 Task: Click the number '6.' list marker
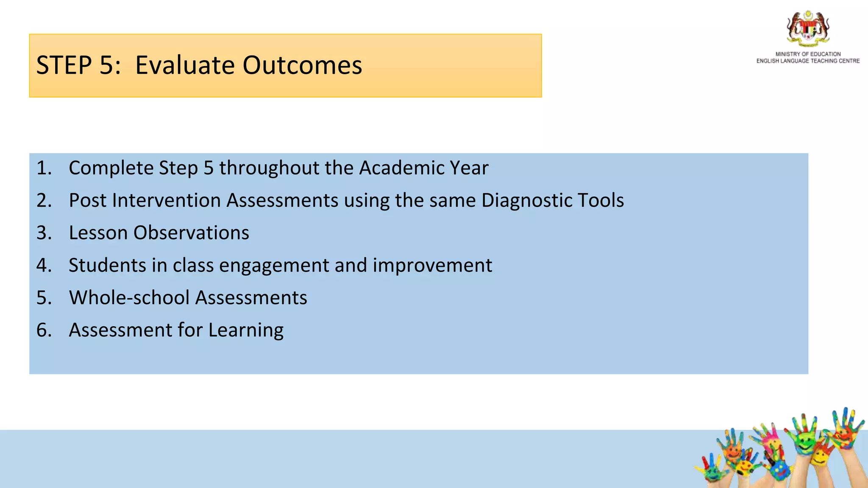pos(44,330)
